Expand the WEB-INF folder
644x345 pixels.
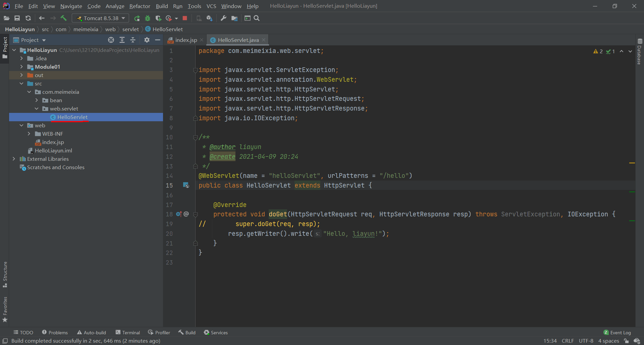29,134
